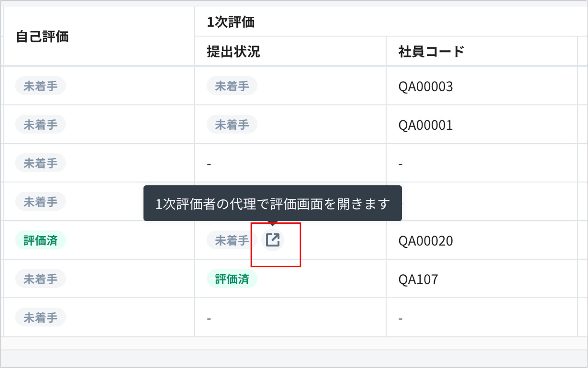
Task: Click 未着手 self-evaluation badge in the bottom row
Action: [40, 317]
